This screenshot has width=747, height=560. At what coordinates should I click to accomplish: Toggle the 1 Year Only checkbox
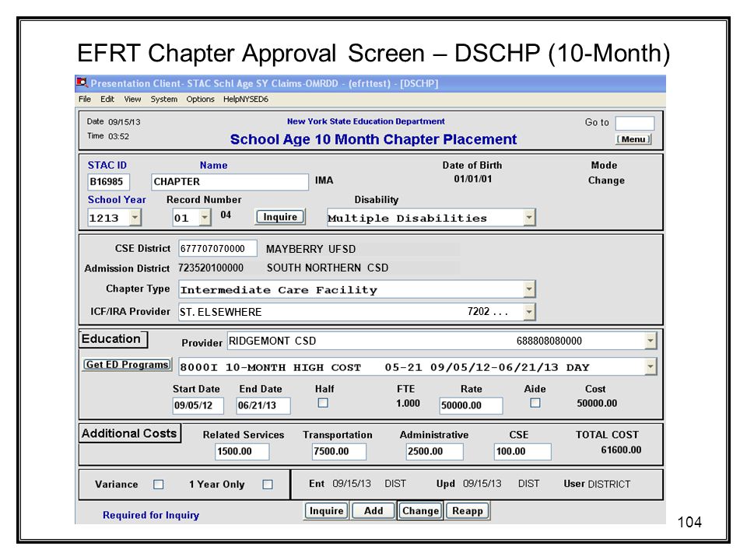tap(268, 485)
